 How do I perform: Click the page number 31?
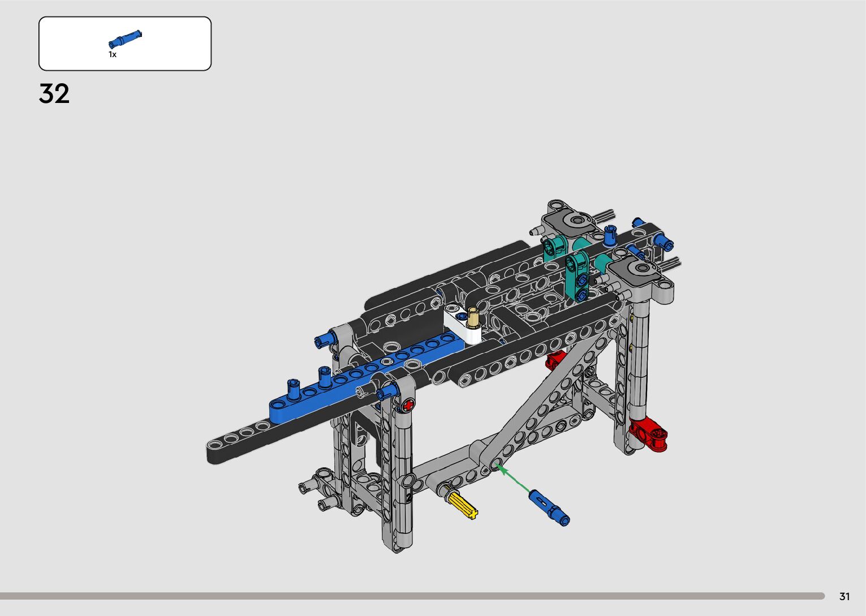tap(845, 596)
